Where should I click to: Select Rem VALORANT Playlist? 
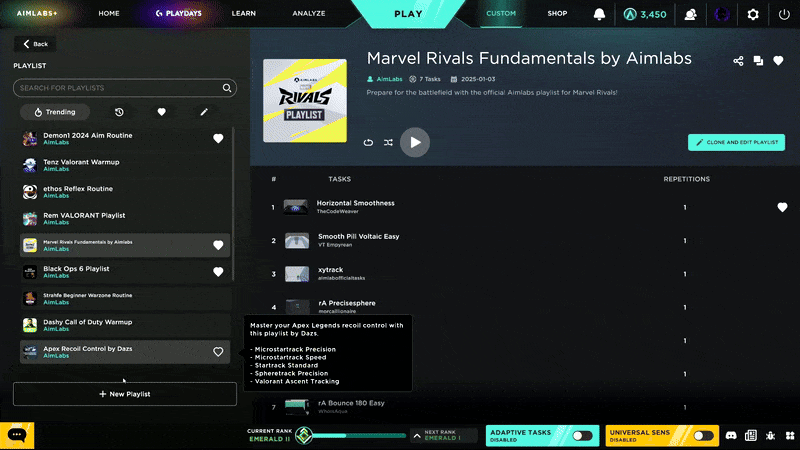(x=124, y=218)
